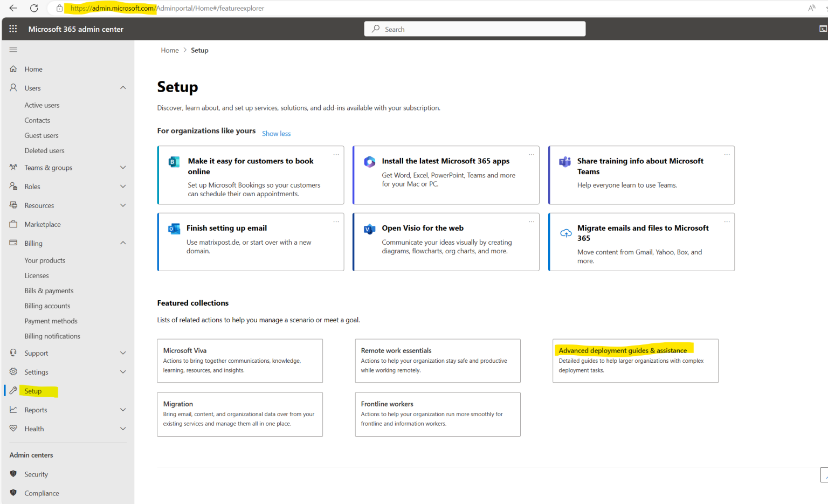Click the Outlook icon on the email card
The image size is (828, 504).
(x=174, y=229)
